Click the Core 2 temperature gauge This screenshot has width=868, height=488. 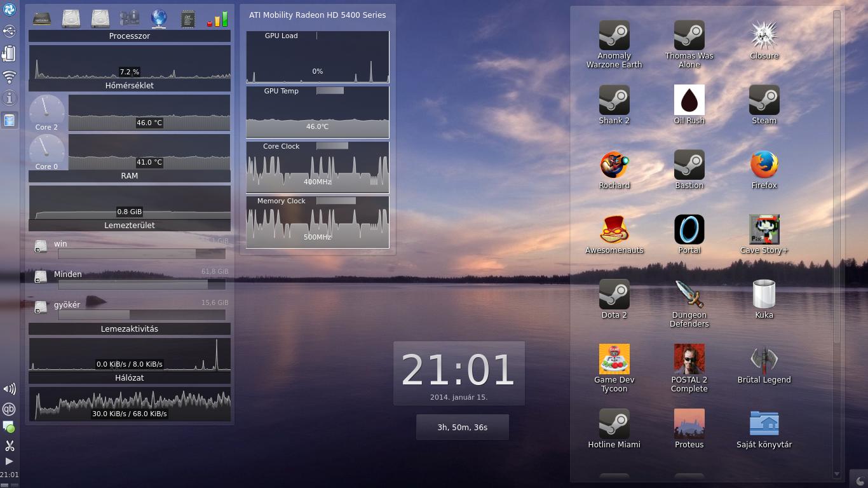[47, 112]
